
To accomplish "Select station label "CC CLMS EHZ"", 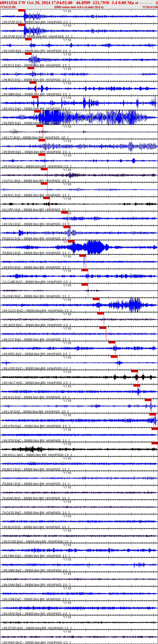I will click(13, 282).
